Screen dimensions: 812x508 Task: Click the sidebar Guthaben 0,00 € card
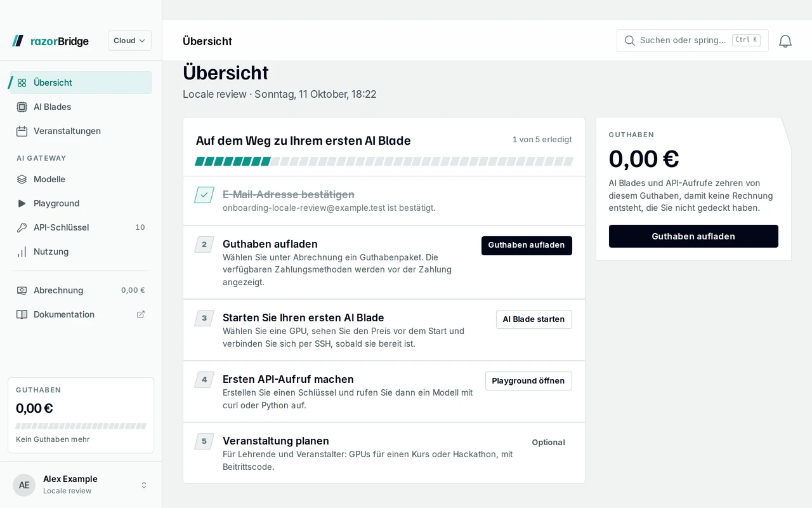pyautogui.click(x=81, y=415)
